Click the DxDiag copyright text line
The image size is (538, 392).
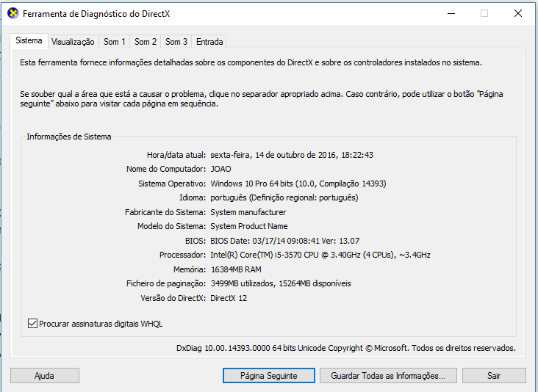pos(345,348)
